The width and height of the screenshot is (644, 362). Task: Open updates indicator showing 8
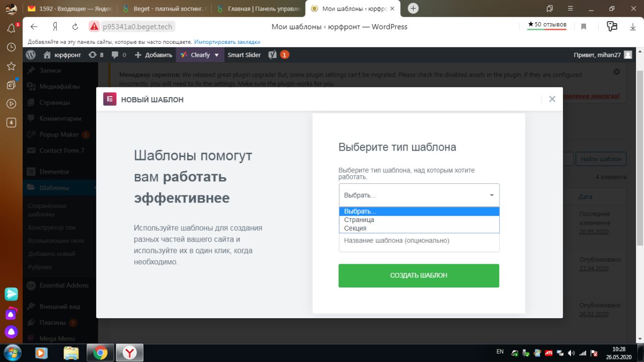click(x=96, y=55)
